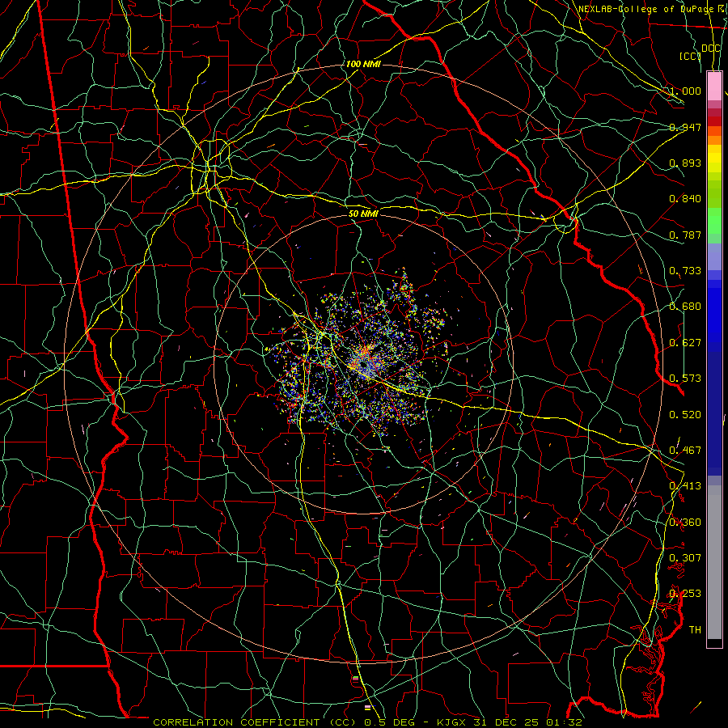Viewport: 728px width, 728px height.
Task: Select the 0.573 value on the scale
Action: tap(685, 379)
